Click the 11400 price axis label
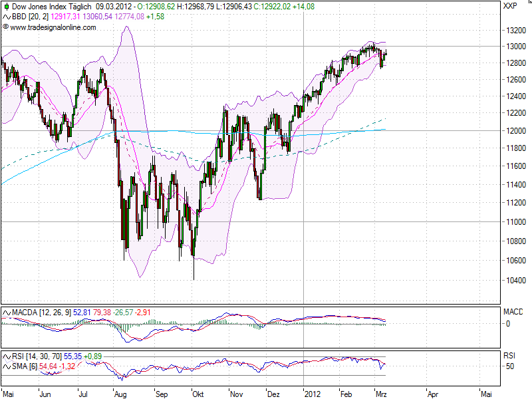This screenshot has height=399, width=532. click(x=516, y=185)
